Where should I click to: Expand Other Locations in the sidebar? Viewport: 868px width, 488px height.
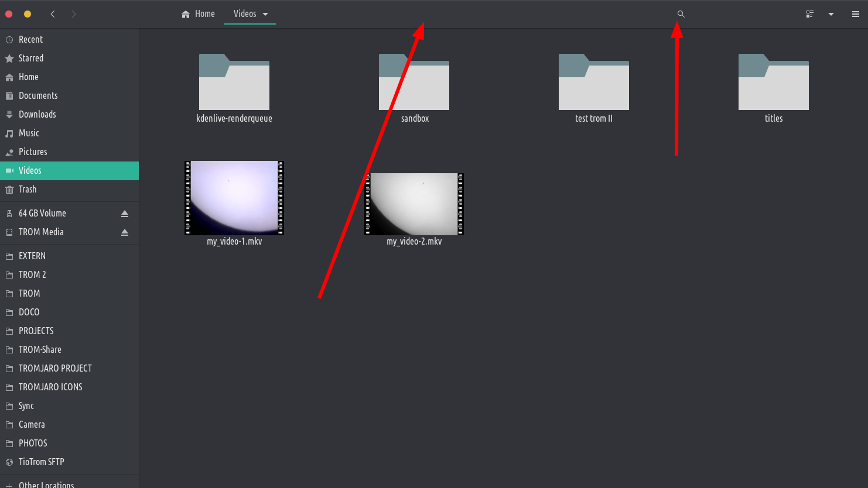tap(46, 484)
